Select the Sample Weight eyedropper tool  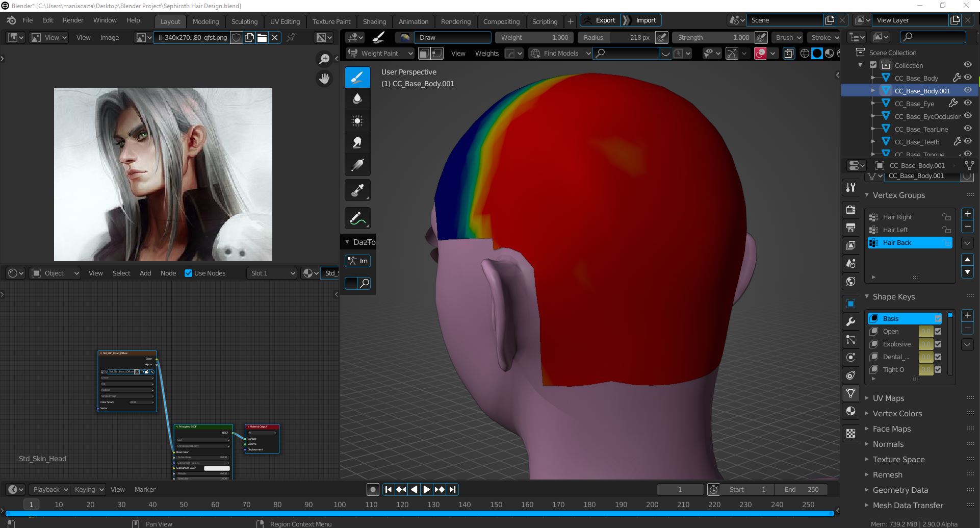click(357, 190)
